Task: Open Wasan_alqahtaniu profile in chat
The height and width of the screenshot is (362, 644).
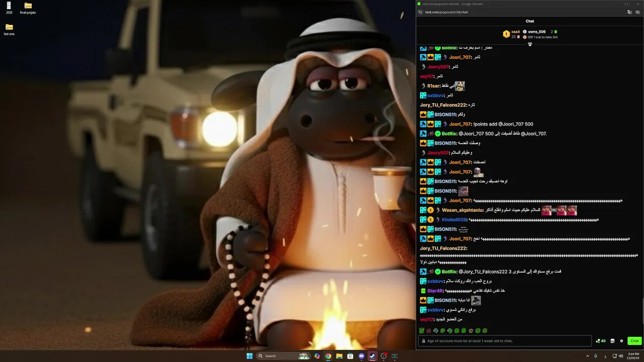Action: pos(463,210)
